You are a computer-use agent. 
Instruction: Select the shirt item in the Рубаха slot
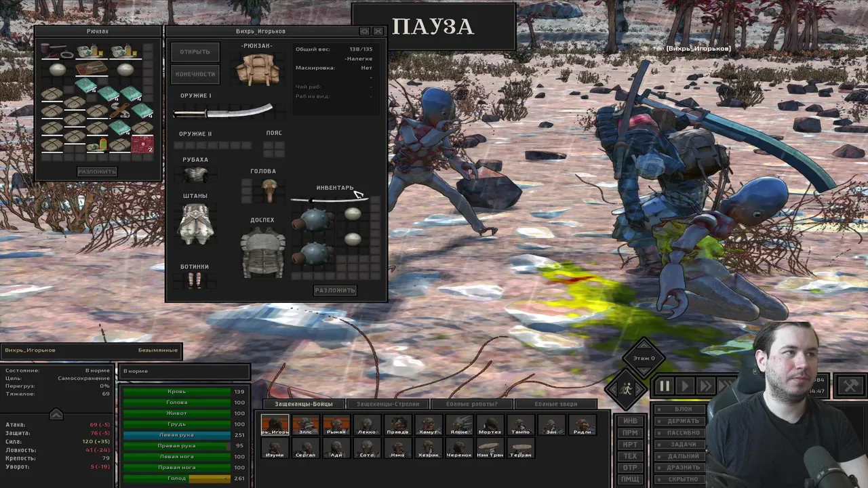point(195,174)
